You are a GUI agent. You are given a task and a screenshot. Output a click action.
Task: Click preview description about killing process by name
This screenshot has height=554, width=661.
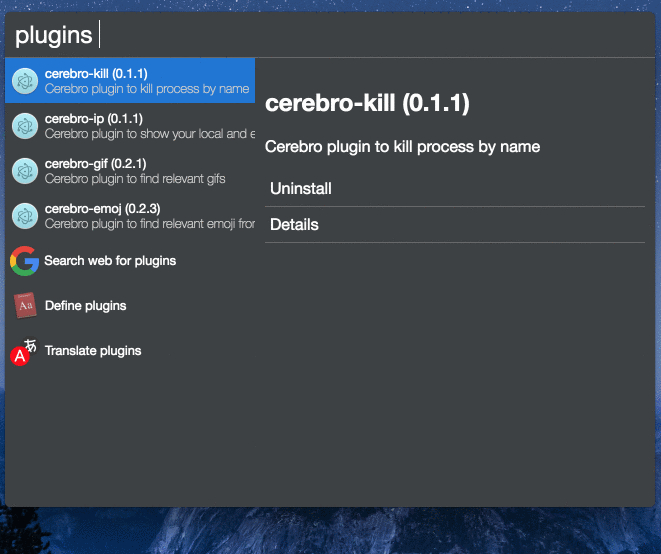403,147
